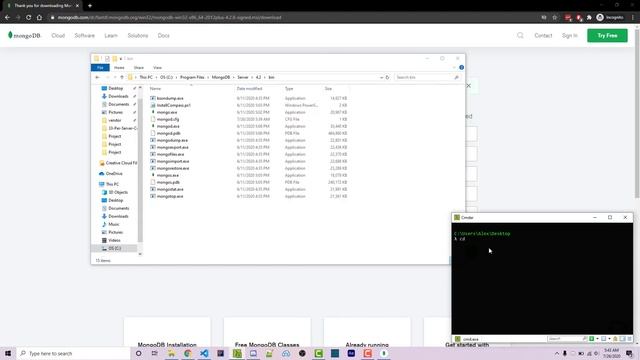Open the File tab in File Explorer
640x360 pixels.
coord(100,68)
